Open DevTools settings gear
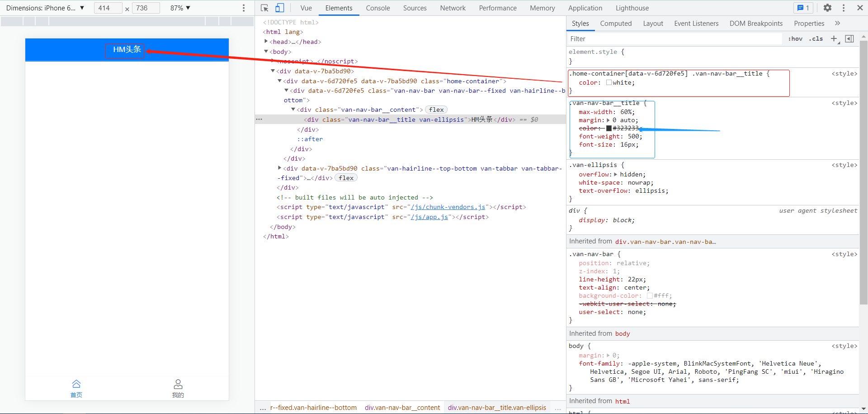868x414 pixels. pos(827,8)
